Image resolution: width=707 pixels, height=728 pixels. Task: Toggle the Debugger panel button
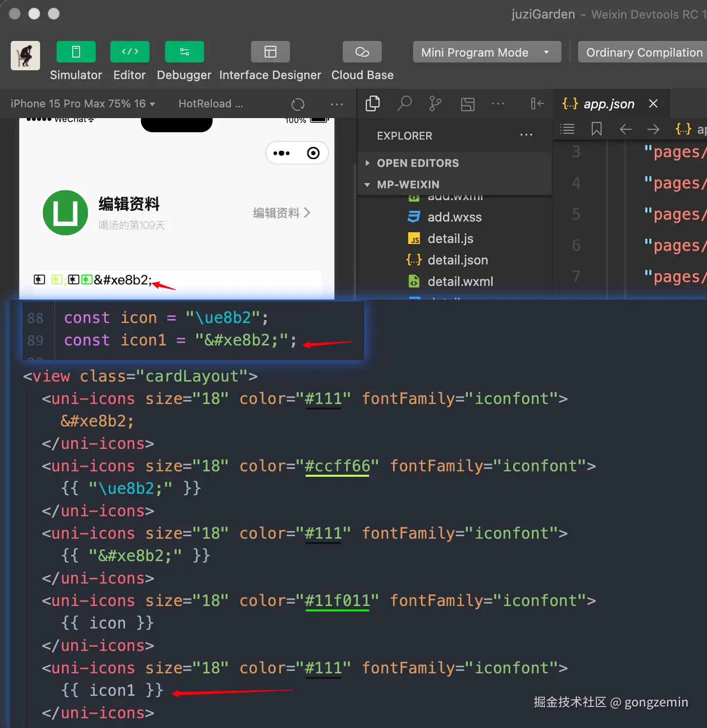tap(184, 52)
